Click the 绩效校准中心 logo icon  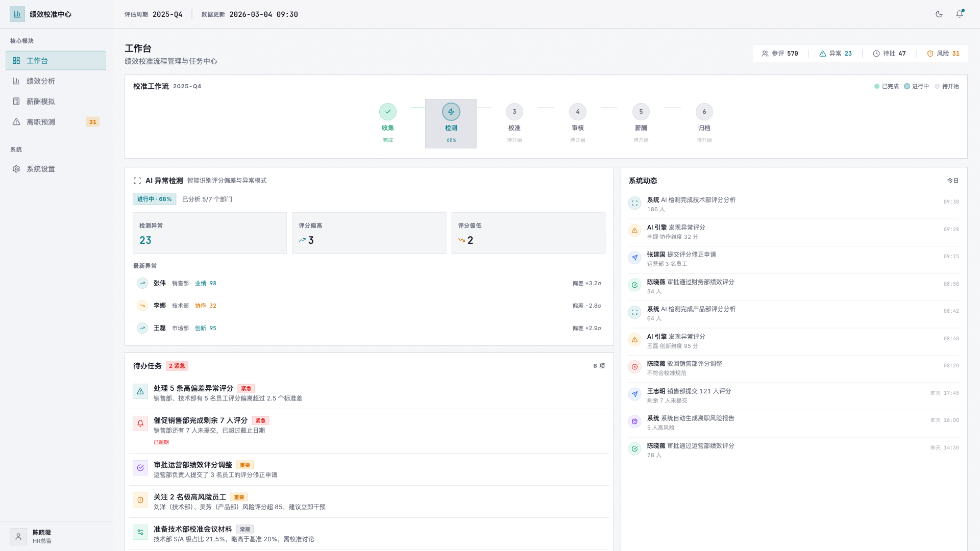click(x=17, y=14)
